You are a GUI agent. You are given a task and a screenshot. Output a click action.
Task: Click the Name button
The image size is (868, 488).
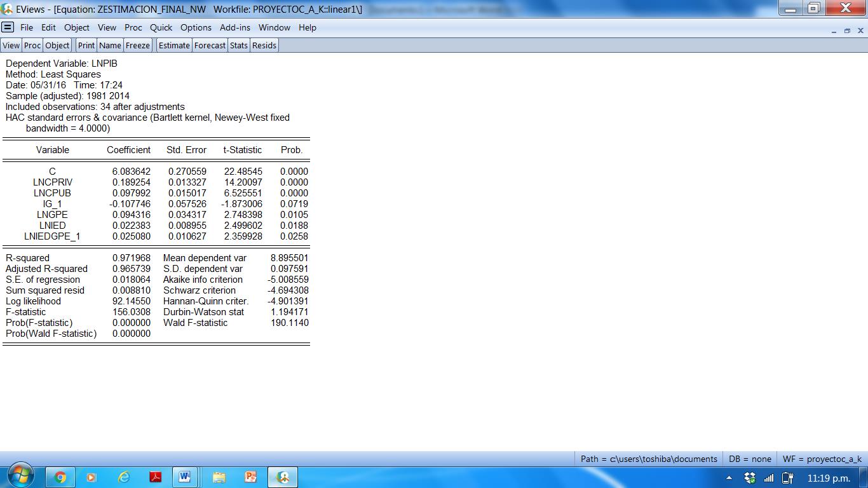(110, 45)
